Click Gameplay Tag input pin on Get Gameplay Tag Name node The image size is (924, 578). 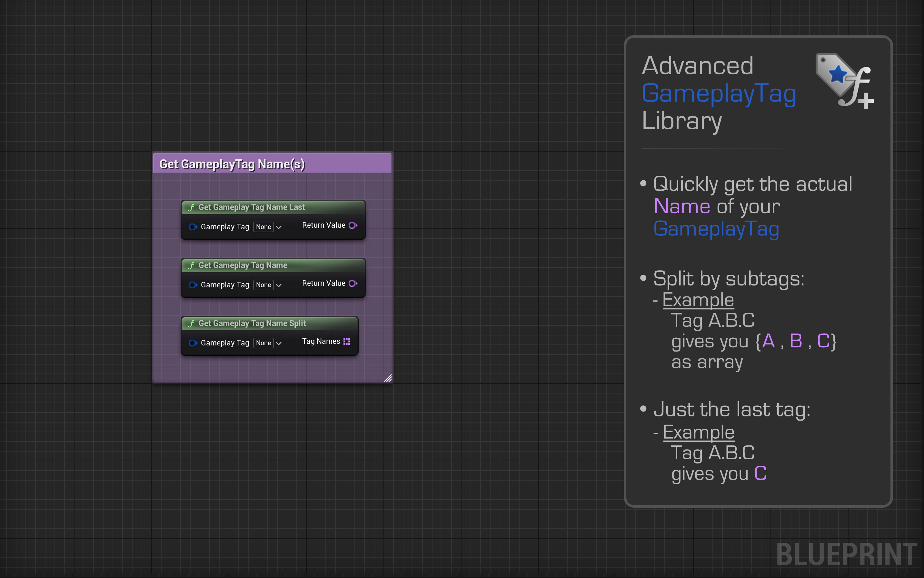[193, 285]
